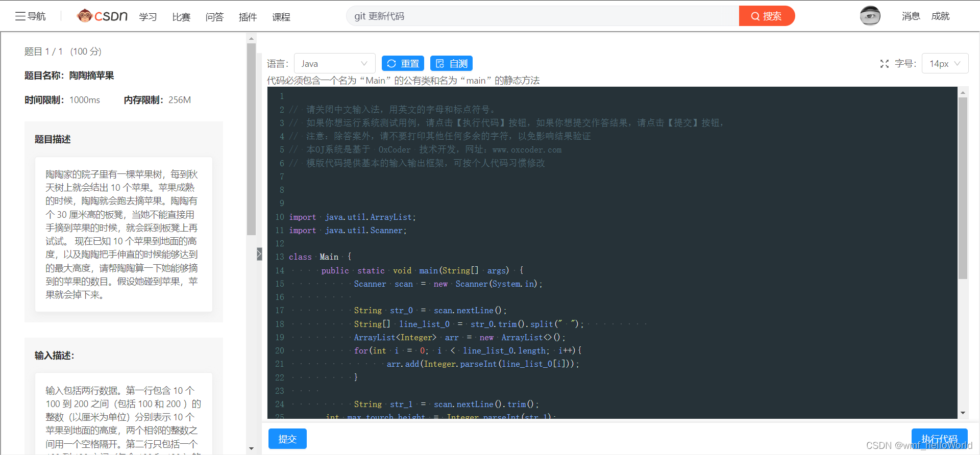
Task: Click the 执行代码 run button
Action: pyautogui.click(x=940, y=439)
